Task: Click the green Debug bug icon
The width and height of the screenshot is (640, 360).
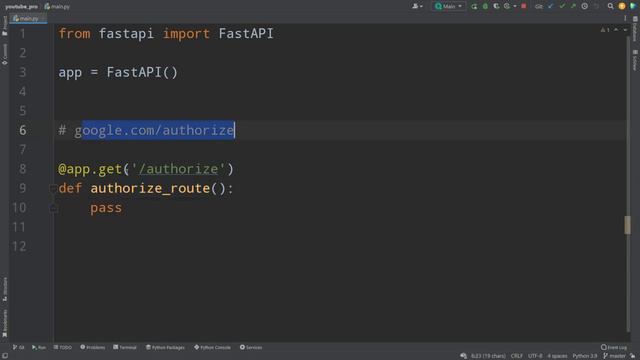Action: 485,6
